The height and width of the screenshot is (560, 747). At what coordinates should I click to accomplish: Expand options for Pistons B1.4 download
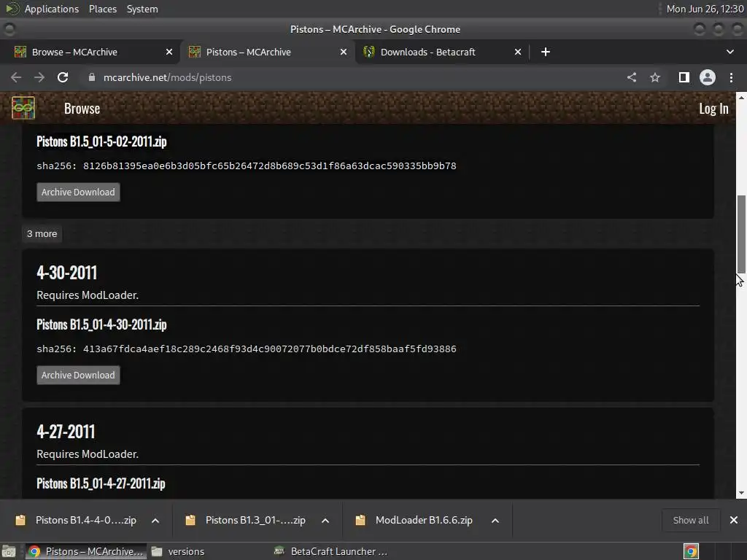click(155, 521)
